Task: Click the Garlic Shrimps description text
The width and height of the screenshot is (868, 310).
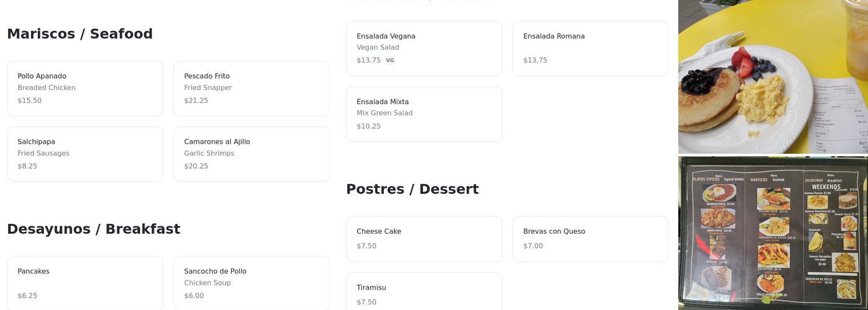Action: click(x=209, y=153)
